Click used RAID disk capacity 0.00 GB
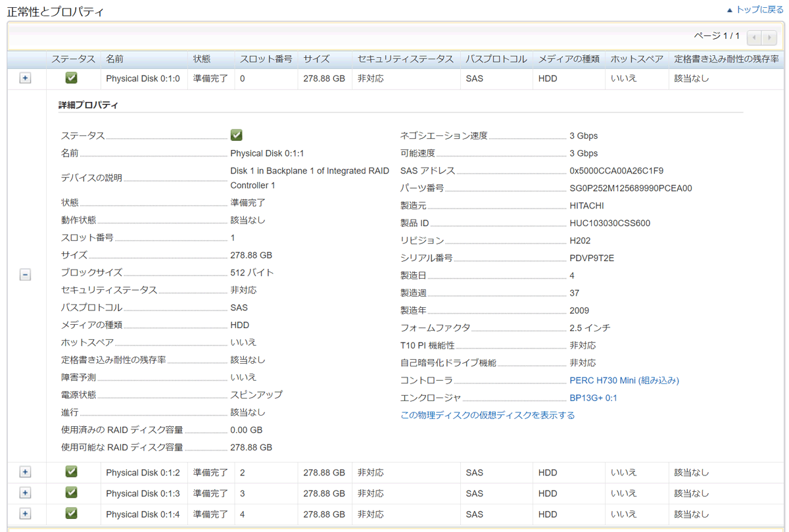The height and width of the screenshot is (532, 789). [246, 430]
